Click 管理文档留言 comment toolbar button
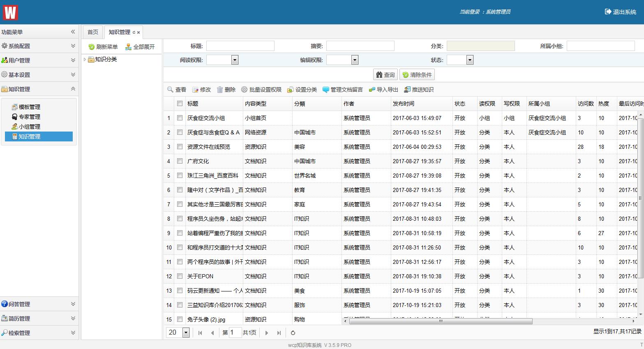This screenshot has height=349, width=644. (x=343, y=90)
